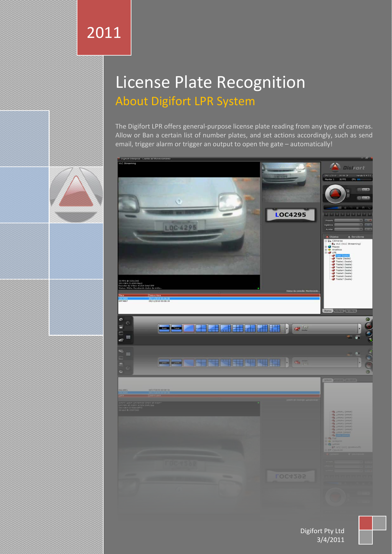Click the main VLC Streaming camera video
Image resolution: width=392 pixels, height=554 pixels.
[x=189, y=226]
